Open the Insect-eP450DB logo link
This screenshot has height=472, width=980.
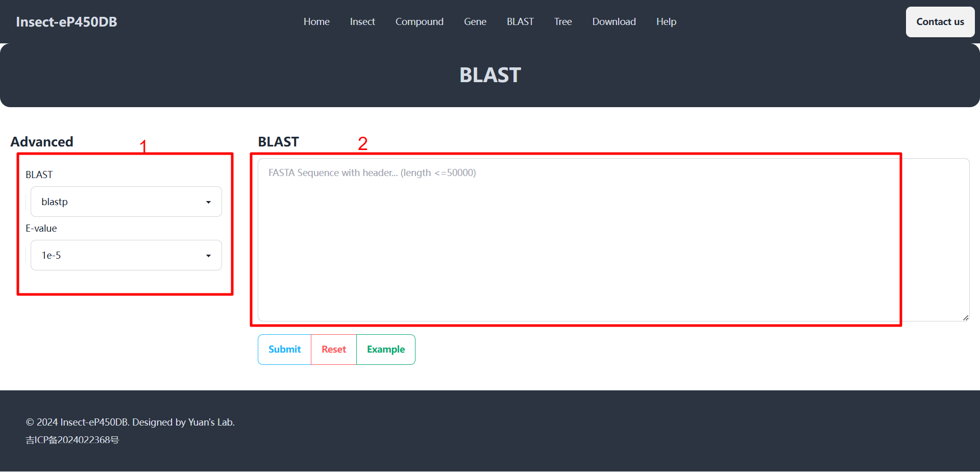(66, 22)
